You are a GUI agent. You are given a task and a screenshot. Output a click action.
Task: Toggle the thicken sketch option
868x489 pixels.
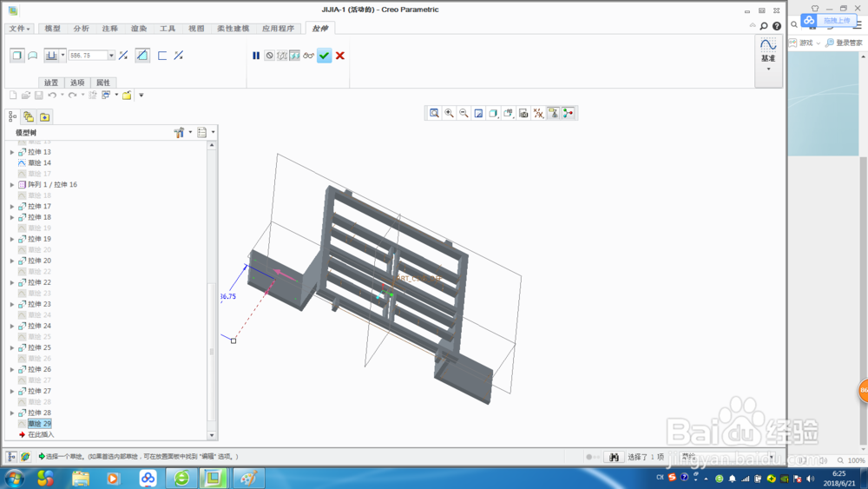(162, 56)
